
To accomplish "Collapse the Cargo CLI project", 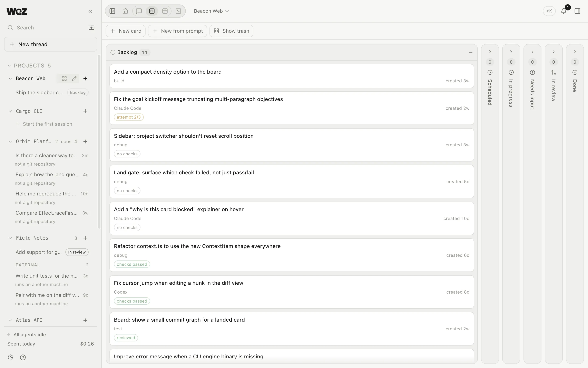I will point(10,111).
